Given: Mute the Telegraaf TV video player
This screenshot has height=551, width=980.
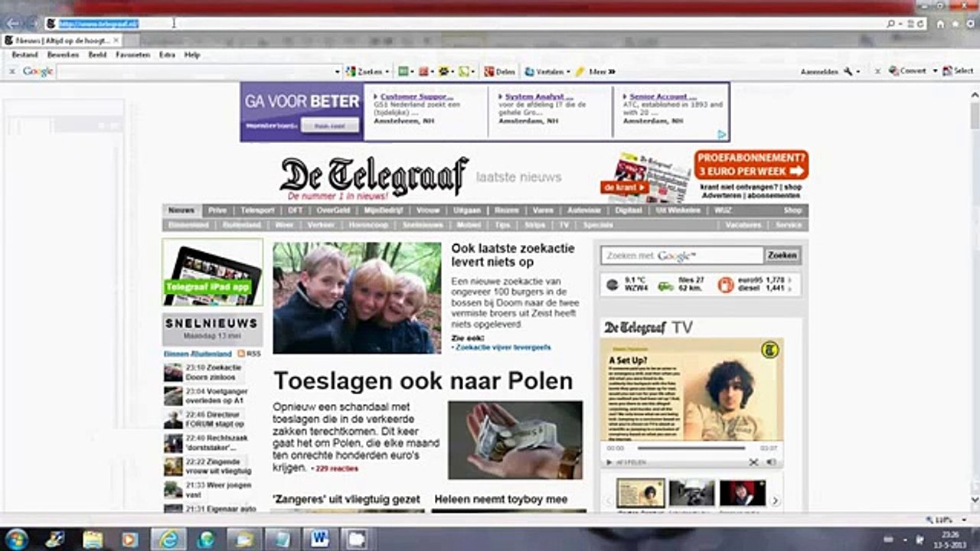Looking at the screenshot, I should pos(771,462).
